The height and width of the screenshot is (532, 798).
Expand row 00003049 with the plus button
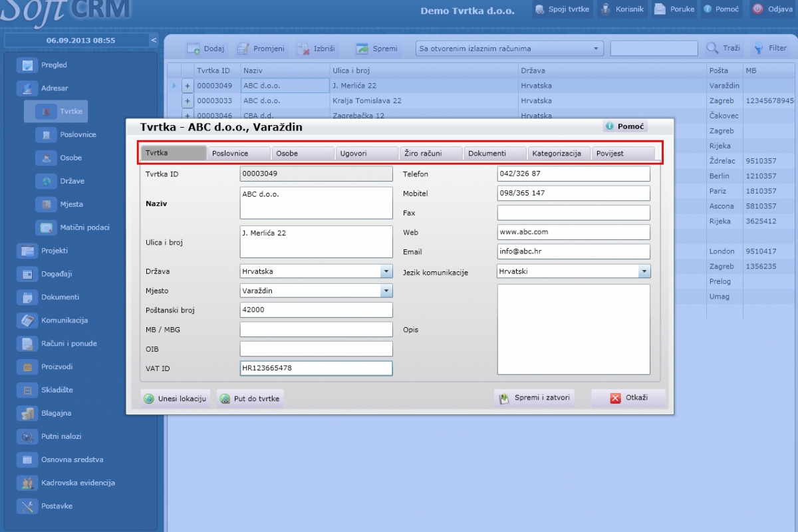click(188, 86)
